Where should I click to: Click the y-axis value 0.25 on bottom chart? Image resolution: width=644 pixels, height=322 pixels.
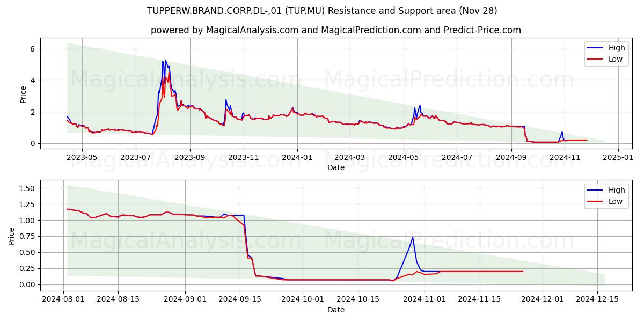[x=27, y=268]
